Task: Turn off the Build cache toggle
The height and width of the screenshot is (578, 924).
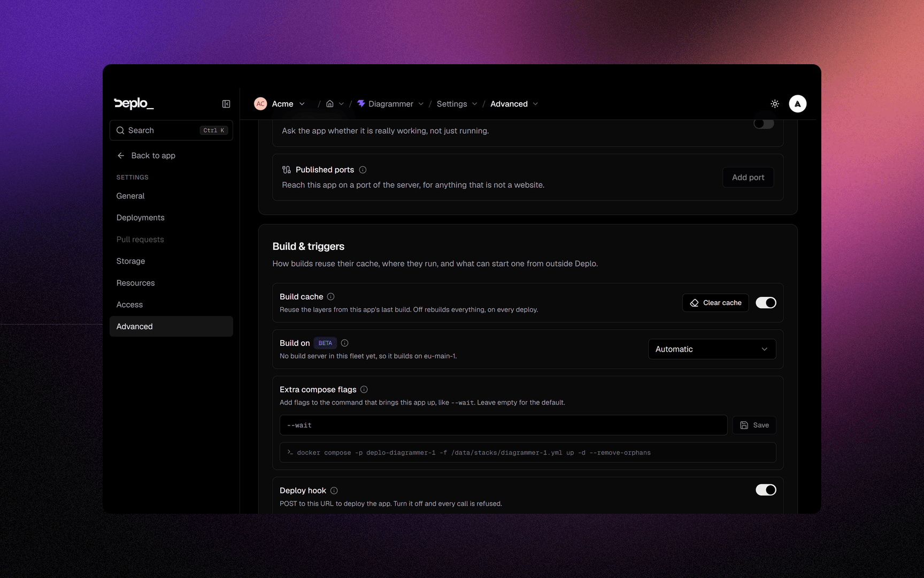Action: [766, 303]
